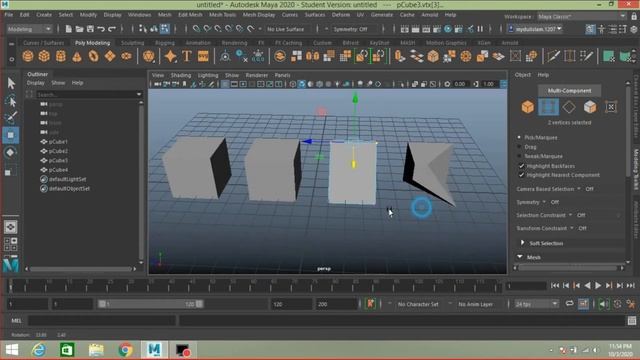The image size is (640, 360).
Task: Uncheck Highlight Nearest Component
Action: pyautogui.click(x=521, y=175)
